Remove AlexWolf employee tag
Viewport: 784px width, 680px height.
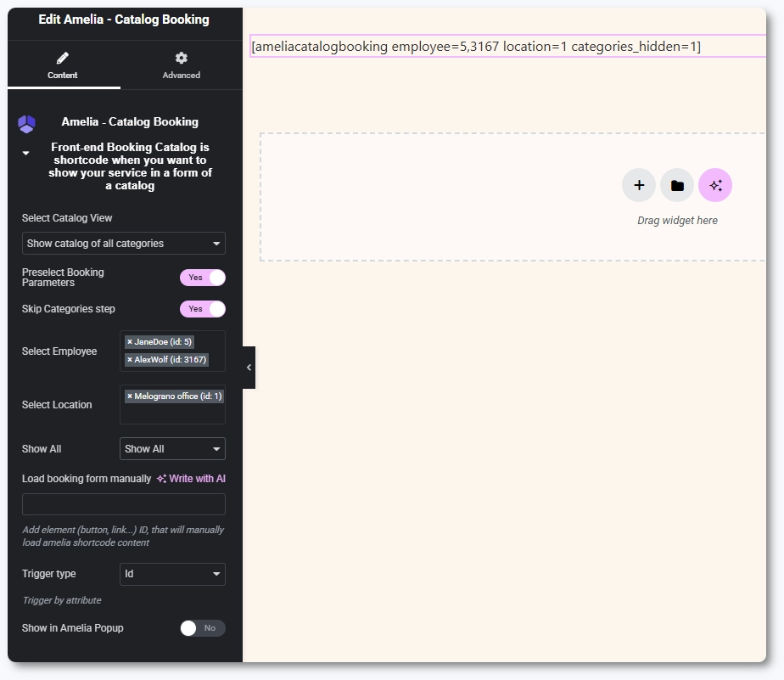(130, 360)
